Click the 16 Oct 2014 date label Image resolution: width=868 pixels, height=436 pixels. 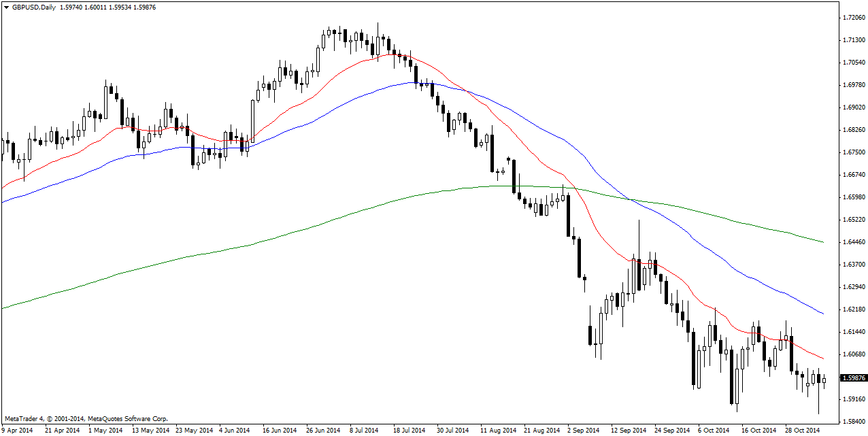(759, 430)
